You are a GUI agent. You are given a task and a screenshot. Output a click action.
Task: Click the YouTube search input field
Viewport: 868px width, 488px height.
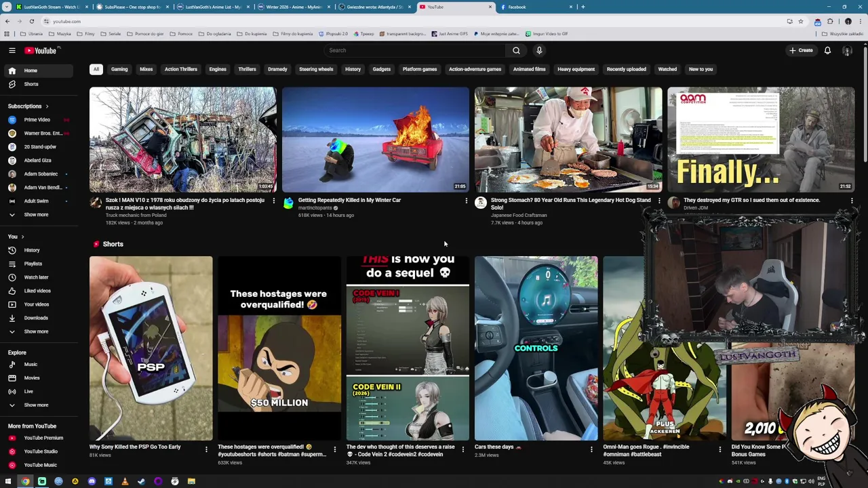point(415,50)
